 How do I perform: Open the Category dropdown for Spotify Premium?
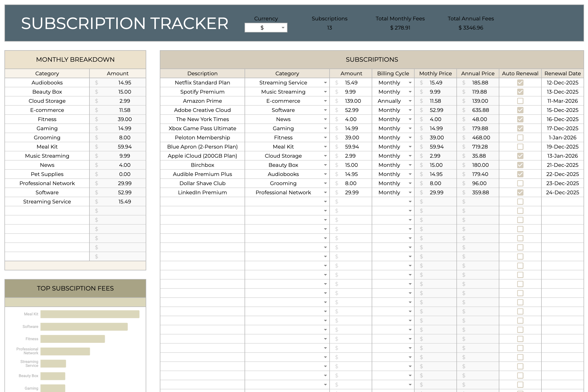(325, 92)
